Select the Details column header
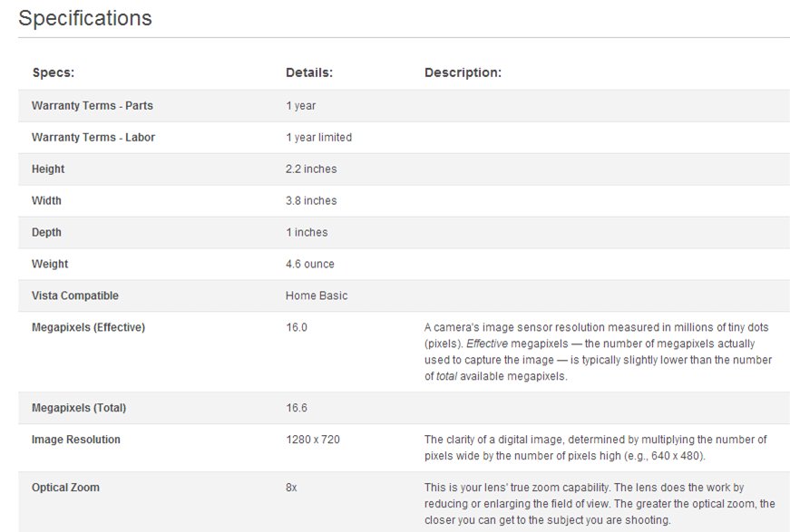The height and width of the screenshot is (532, 790). pyautogui.click(x=309, y=73)
